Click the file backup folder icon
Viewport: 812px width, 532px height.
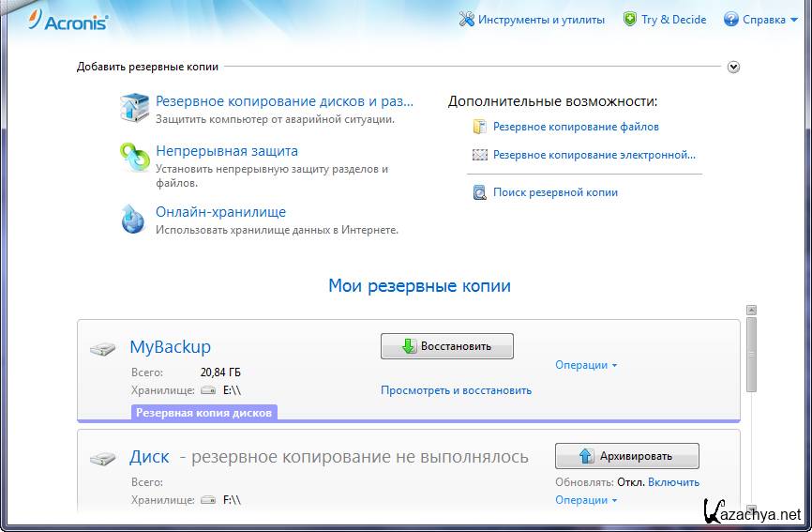(x=480, y=127)
